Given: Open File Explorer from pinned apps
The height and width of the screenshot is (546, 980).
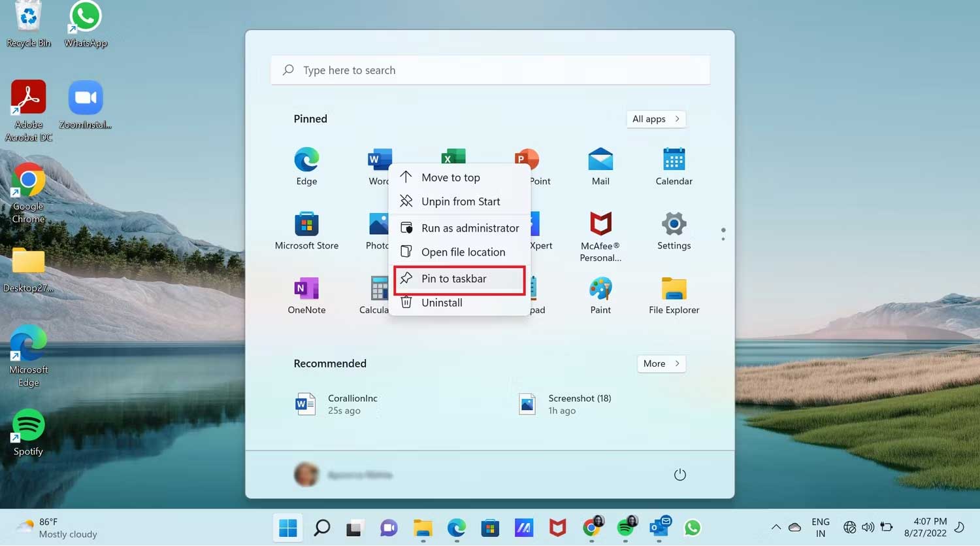Looking at the screenshot, I should pos(674,296).
